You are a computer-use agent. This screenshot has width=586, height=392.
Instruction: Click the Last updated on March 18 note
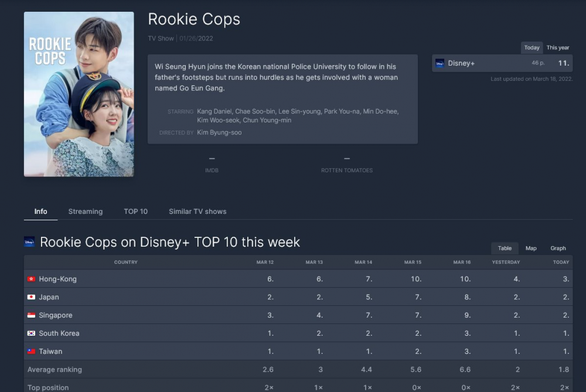tap(532, 79)
